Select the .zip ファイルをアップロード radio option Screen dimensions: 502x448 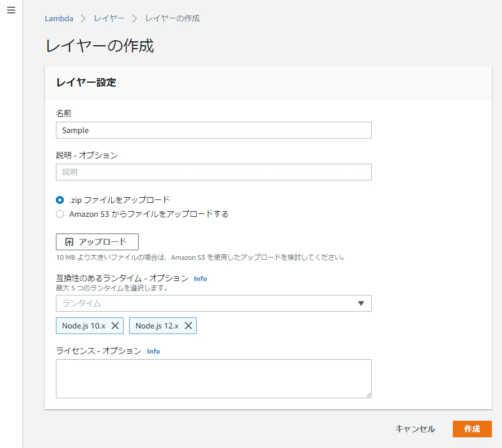tap(60, 200)
